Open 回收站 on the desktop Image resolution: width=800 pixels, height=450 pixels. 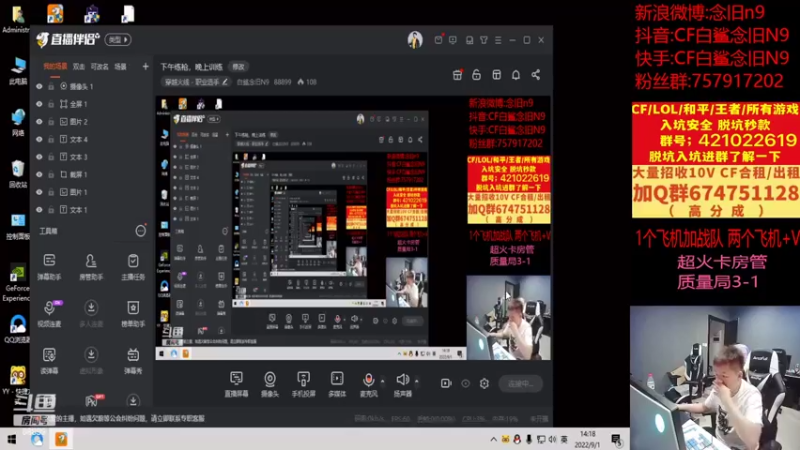point(17,173)
